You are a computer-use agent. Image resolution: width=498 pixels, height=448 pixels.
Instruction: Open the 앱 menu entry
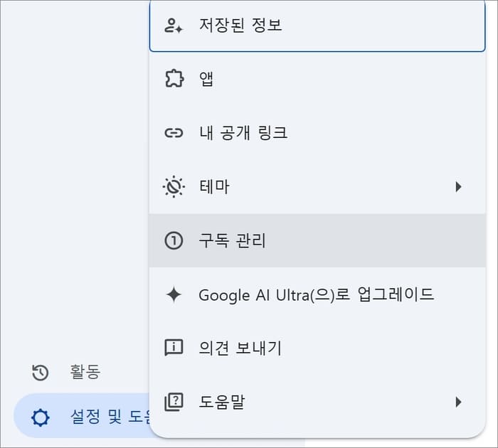pyautogui.click(x=317, y=78)
